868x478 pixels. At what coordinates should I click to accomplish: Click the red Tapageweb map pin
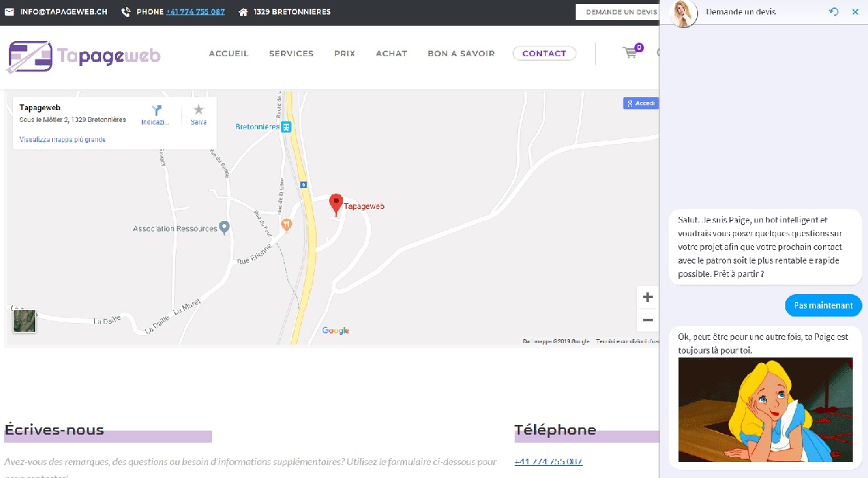point(336,205)
